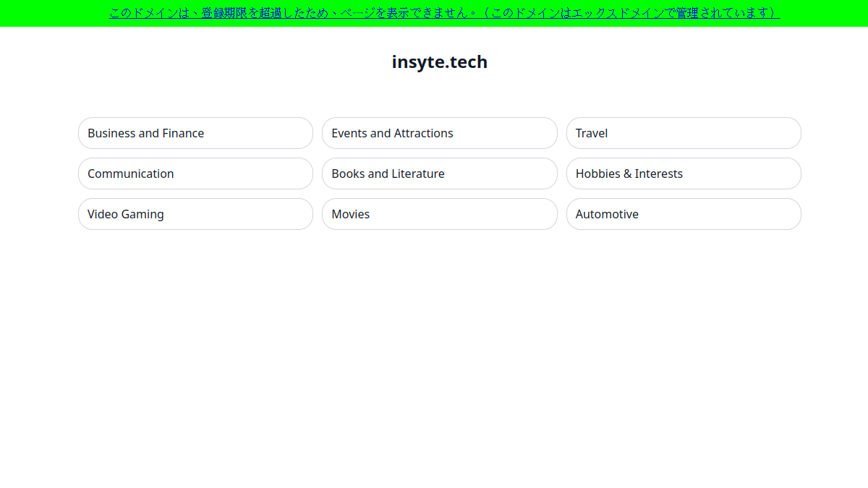The width and height of the screenshot is (868, 488).
Task: Open the Communication category
Action: click(x=195, y=174)
